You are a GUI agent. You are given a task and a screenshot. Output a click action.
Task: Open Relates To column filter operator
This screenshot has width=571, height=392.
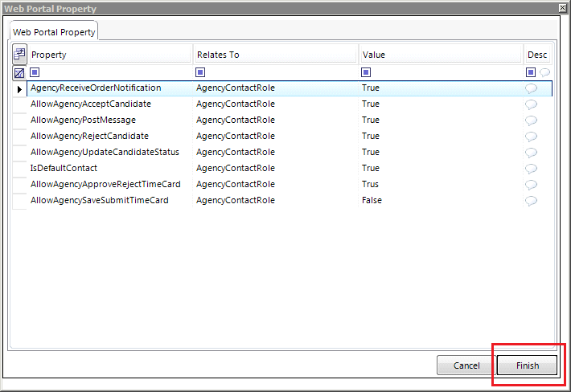point(200,72)
